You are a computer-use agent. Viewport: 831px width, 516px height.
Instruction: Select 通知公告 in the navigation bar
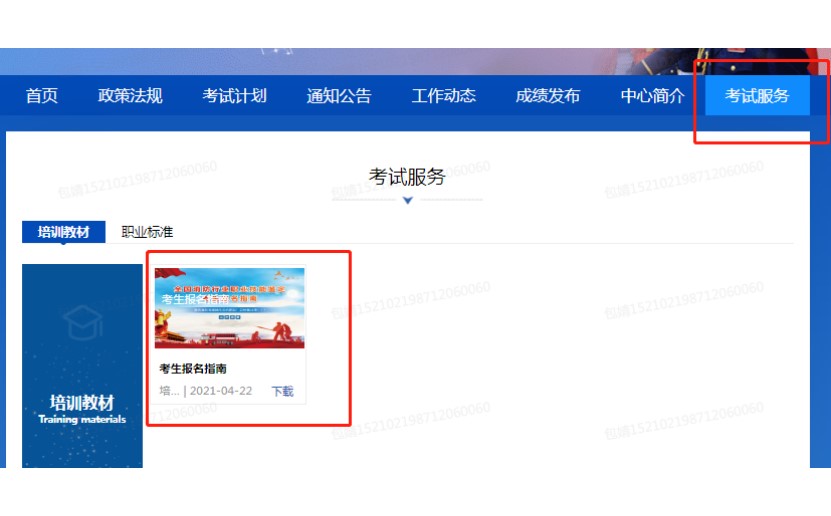339,96
